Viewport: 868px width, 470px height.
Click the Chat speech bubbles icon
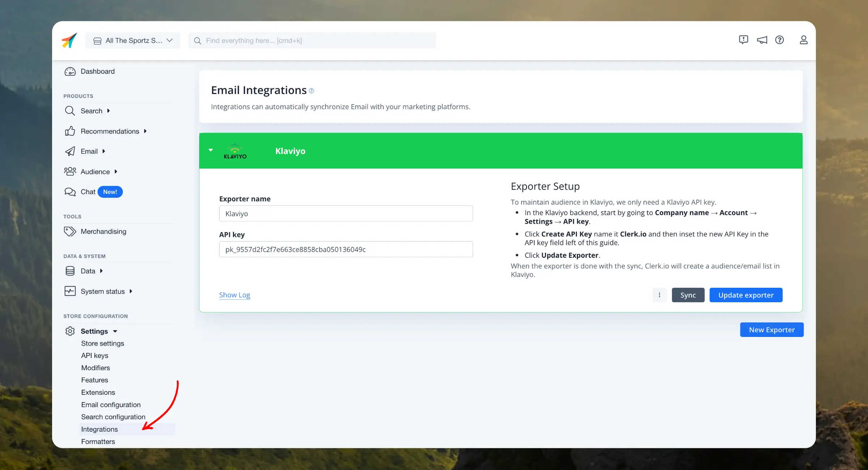pos(70,192)
